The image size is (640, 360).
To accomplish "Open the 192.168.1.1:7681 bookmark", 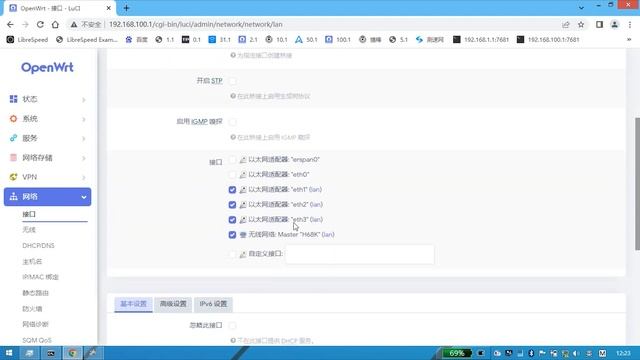I will pyautogui.click(x=481, y=40).
